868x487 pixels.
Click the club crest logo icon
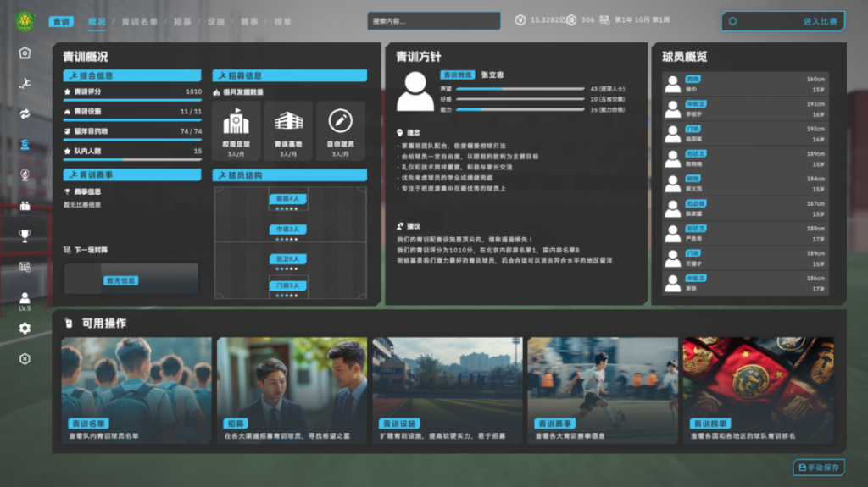pyautogui.click(x=25, y=20)
